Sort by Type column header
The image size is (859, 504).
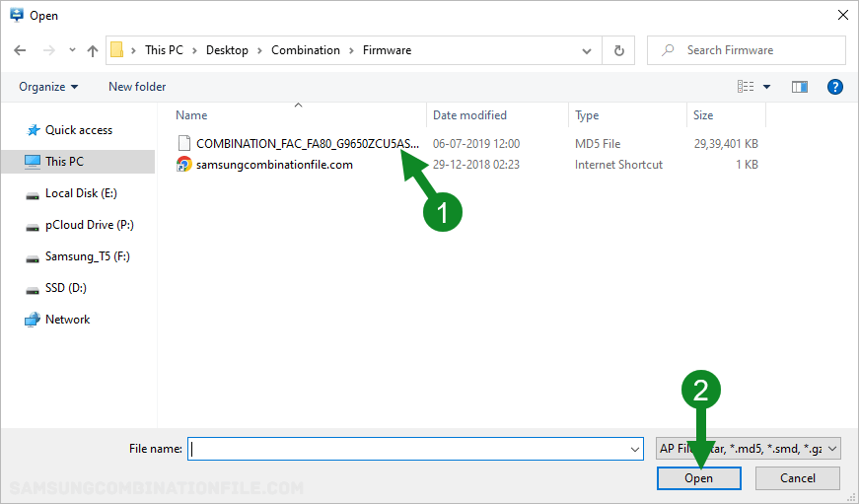tap(587, 115)
